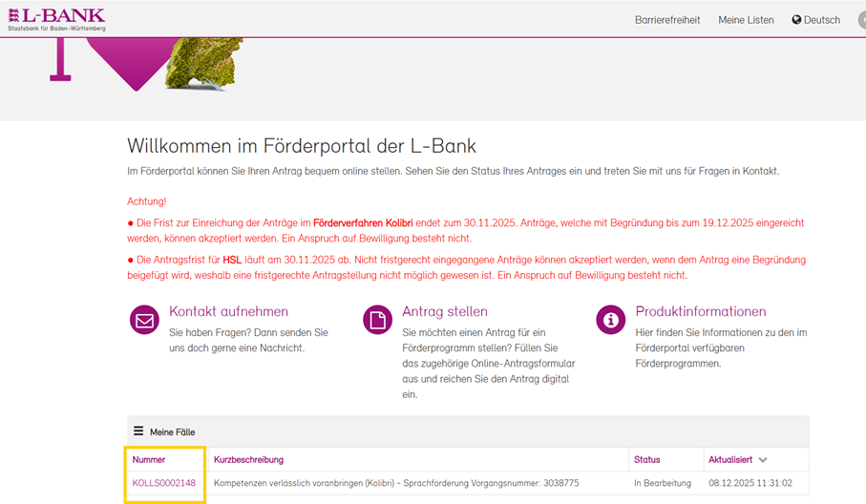This screenshot has height=504, width=866.
Task: Sort by the Nummer column header
Action: click(x=149, y=460)
